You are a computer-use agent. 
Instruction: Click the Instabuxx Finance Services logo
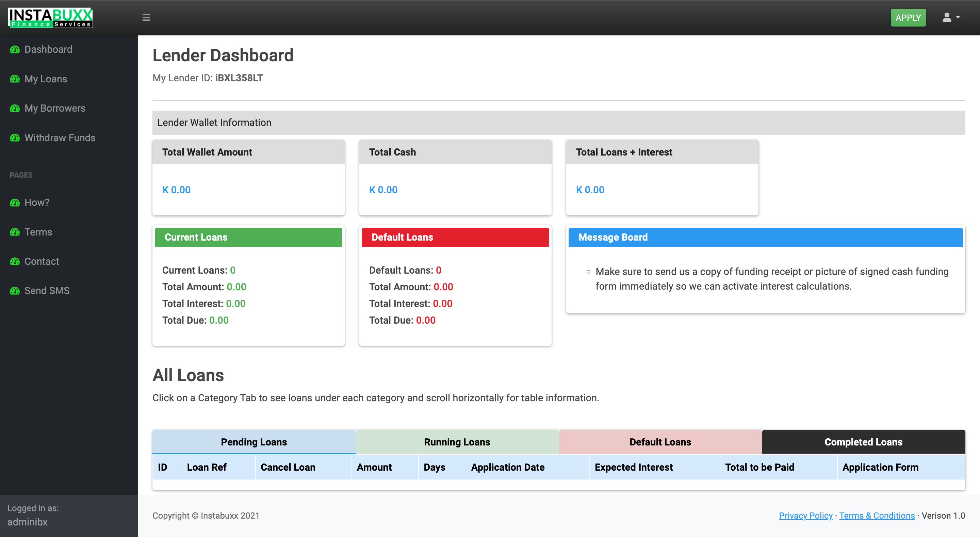click(x=50, y=17)
